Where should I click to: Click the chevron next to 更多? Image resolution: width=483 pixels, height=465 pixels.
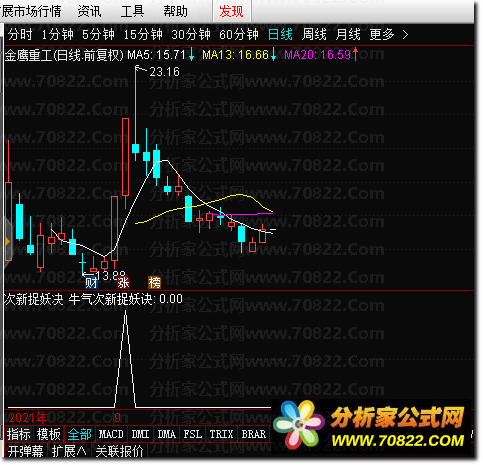(x=405, y=35)
